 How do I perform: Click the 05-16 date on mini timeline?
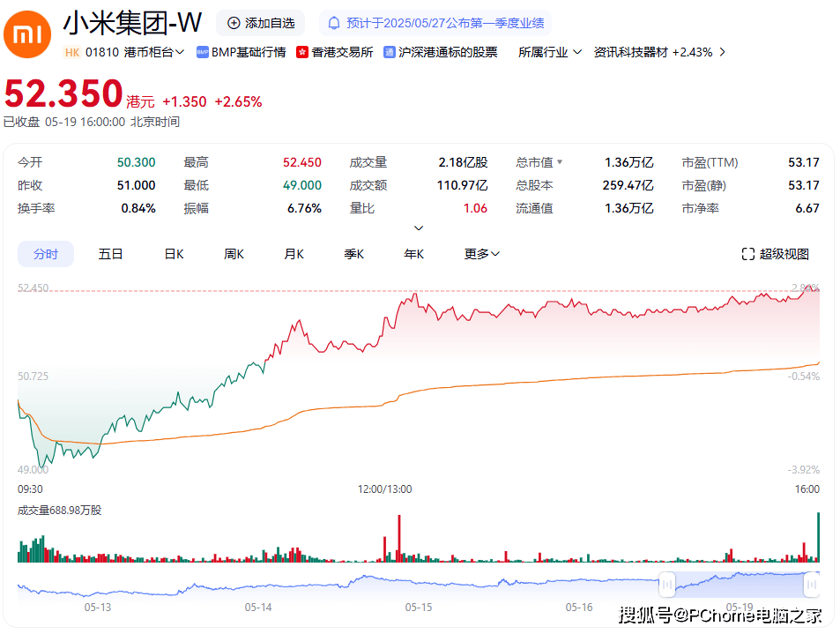(x=579, y=608)
